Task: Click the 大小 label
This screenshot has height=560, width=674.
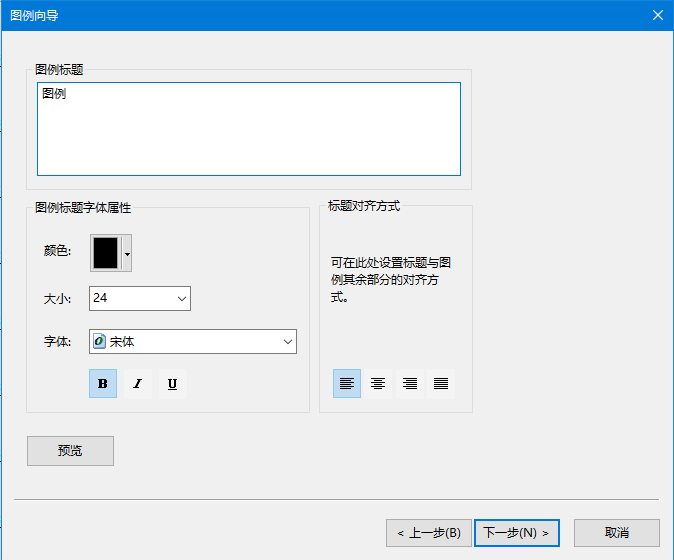Action: pos(57,299)
